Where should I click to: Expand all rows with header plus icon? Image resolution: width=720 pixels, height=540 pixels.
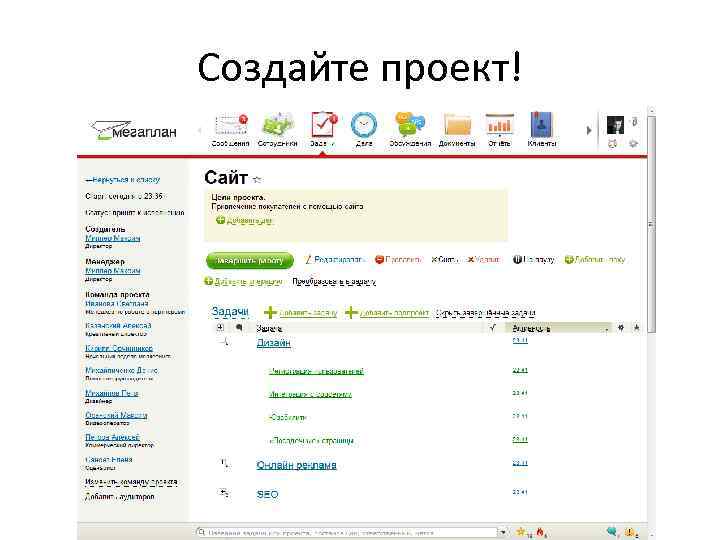pos(220,327)
